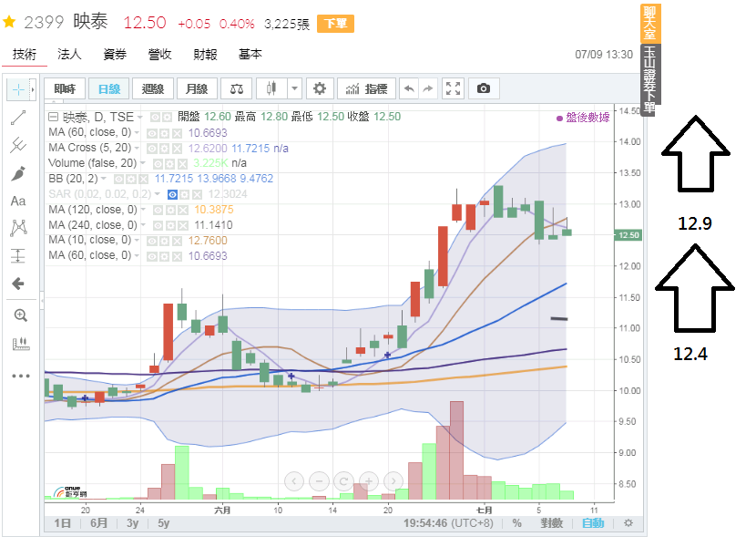The image size is (756, 547).
Task: Toggle visibility of SAR indicator
Action: pyautogui.click(x=172, y=194)
